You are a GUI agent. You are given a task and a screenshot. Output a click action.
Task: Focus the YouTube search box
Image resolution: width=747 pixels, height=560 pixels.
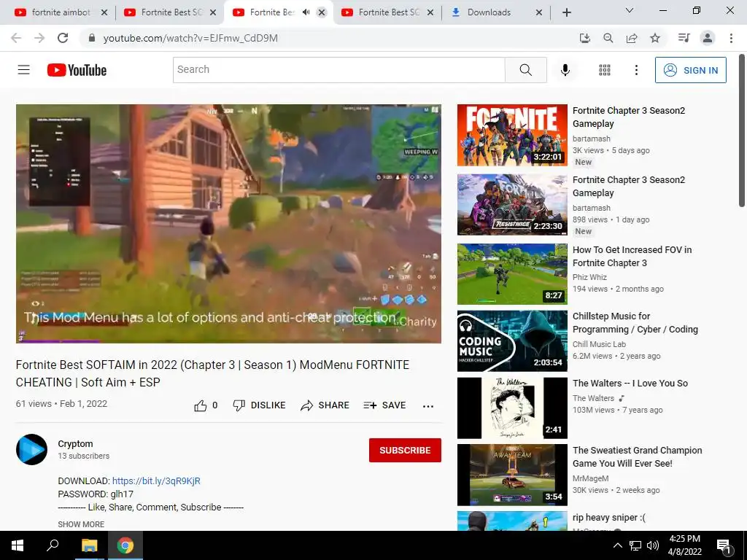click(x=338, y=70)
